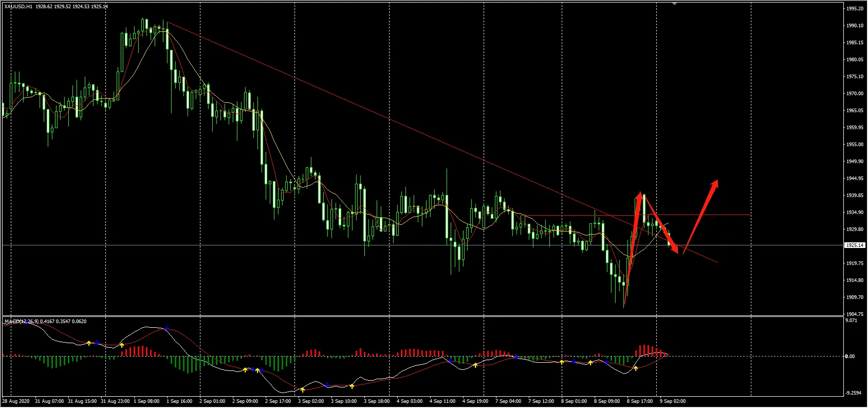Click the 9 Sep 02:00 time label
The image size is (868, 408).
[x=673, y=401]
